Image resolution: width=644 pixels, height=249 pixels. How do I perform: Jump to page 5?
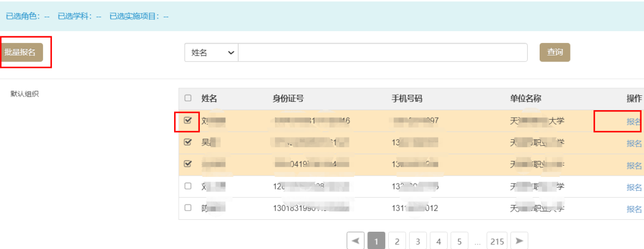[x=459, y=241]
